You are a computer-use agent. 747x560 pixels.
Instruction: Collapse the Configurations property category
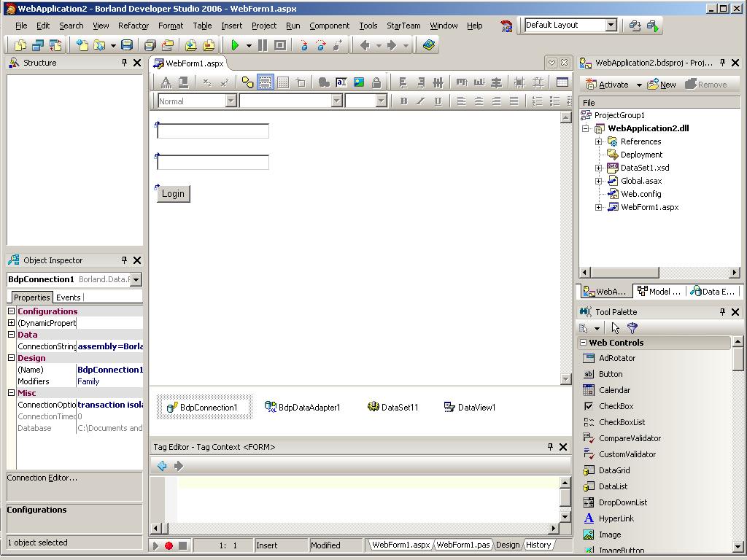12,311
